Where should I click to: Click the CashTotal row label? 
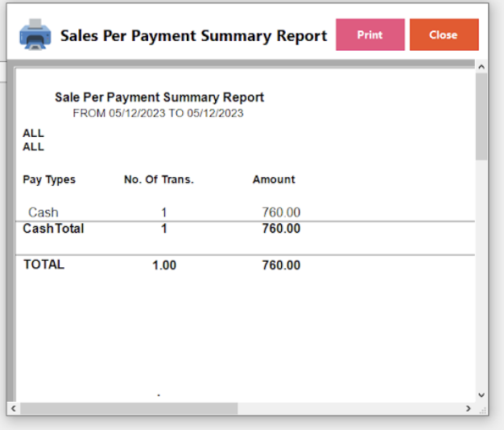coord(53,229)
